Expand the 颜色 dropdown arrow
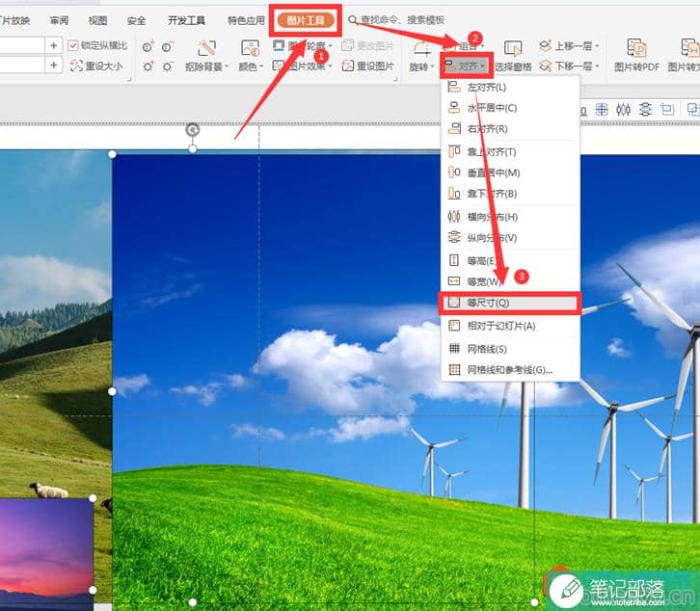The height and width of the screenshot is (611, 700). [x=261, y=66]
